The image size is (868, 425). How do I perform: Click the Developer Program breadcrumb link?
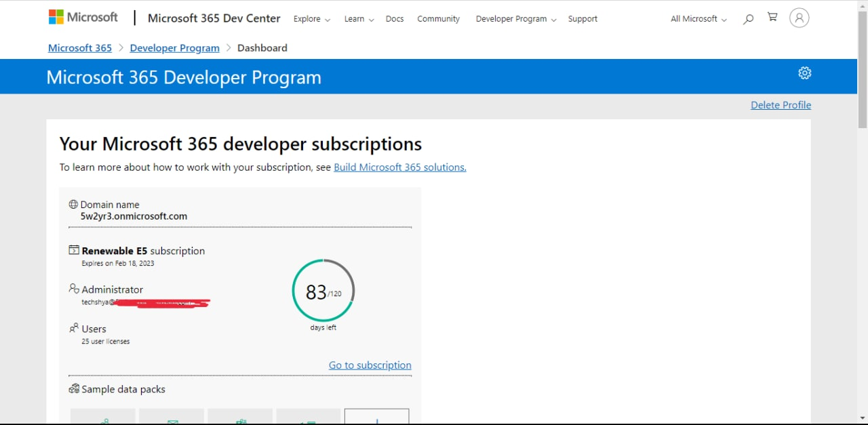pos(174,48)
